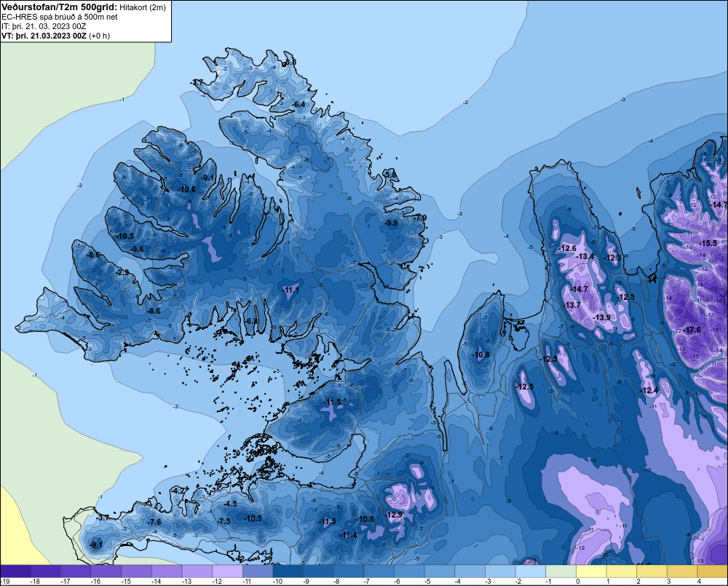Click the legend swatch between -7 and -6
This screenshot has height=586, width=728.
pyautogui.click(x=379, y=571)
